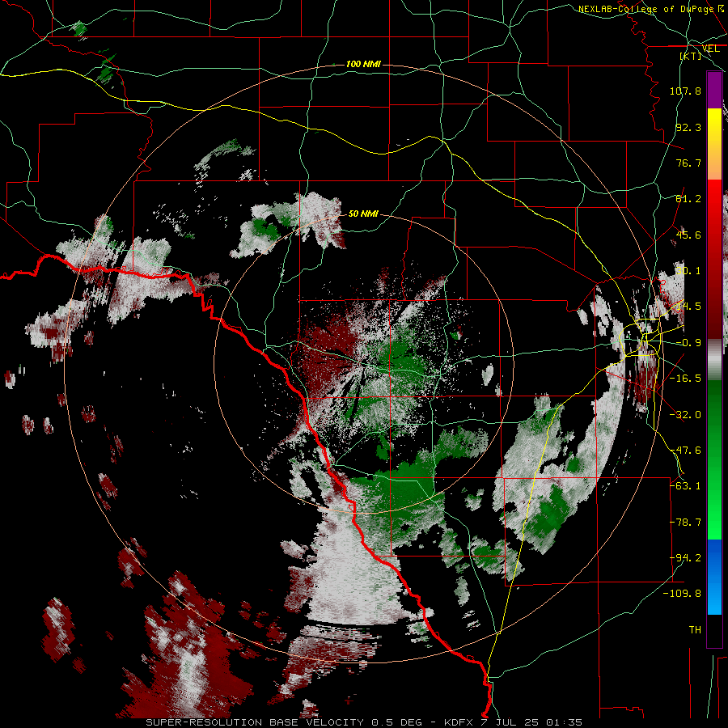Click the -47.6 velocity scale value
This screenshot has height=728, width=728.
pos(685,451)
